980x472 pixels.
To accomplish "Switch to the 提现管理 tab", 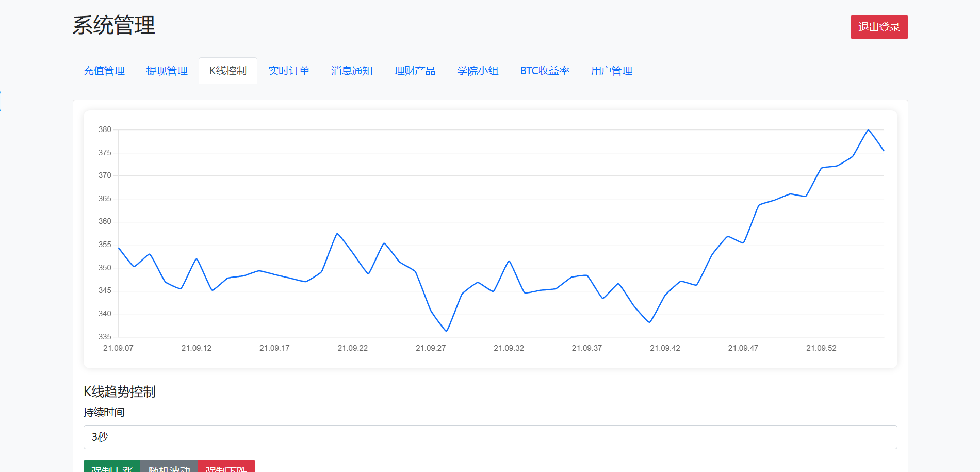I will [x=167, y=71].
